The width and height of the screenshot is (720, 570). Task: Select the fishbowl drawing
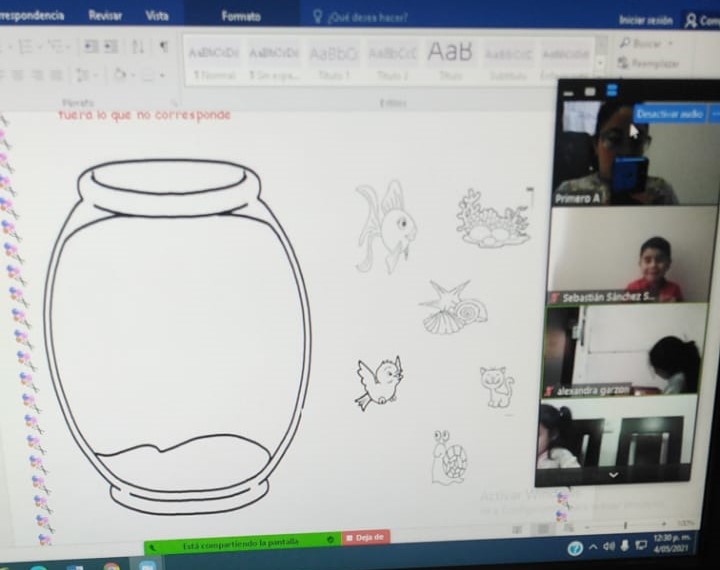click(177, 337)
